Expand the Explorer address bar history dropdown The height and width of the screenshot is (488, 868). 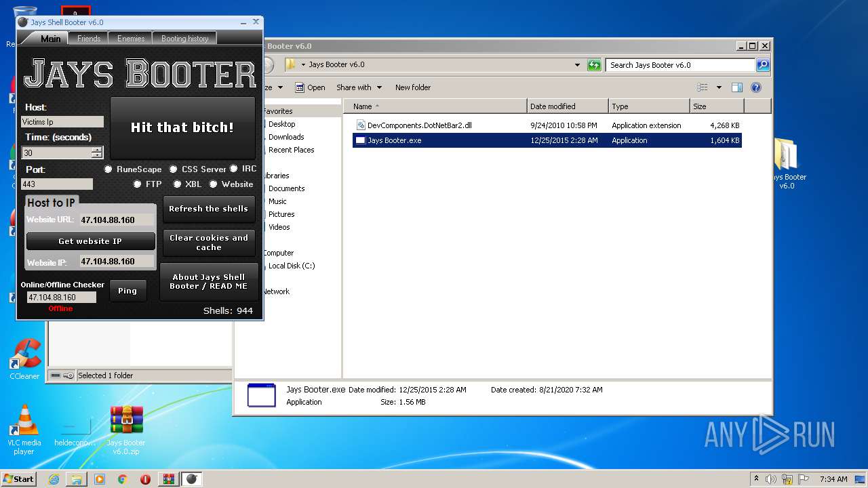[577, 65]
